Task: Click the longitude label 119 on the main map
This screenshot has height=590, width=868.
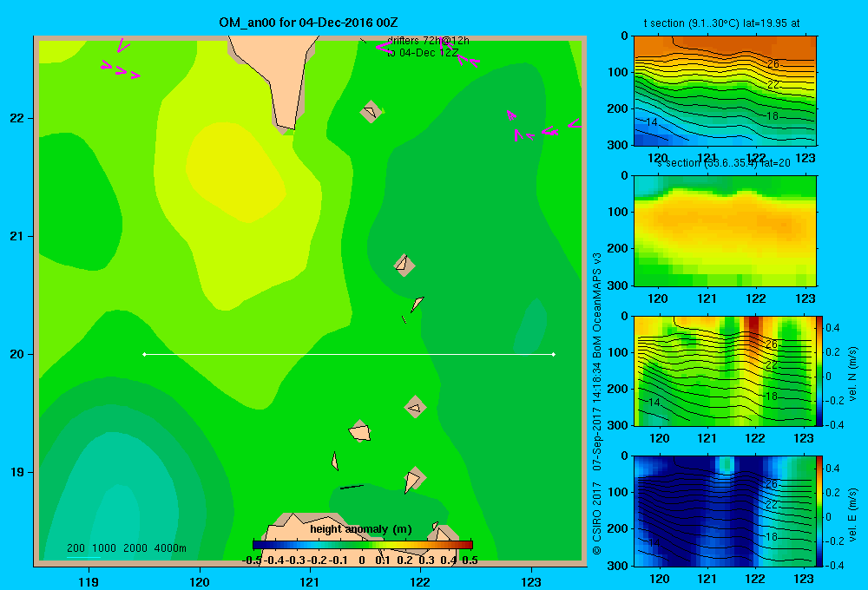Action: click(89, 581)
